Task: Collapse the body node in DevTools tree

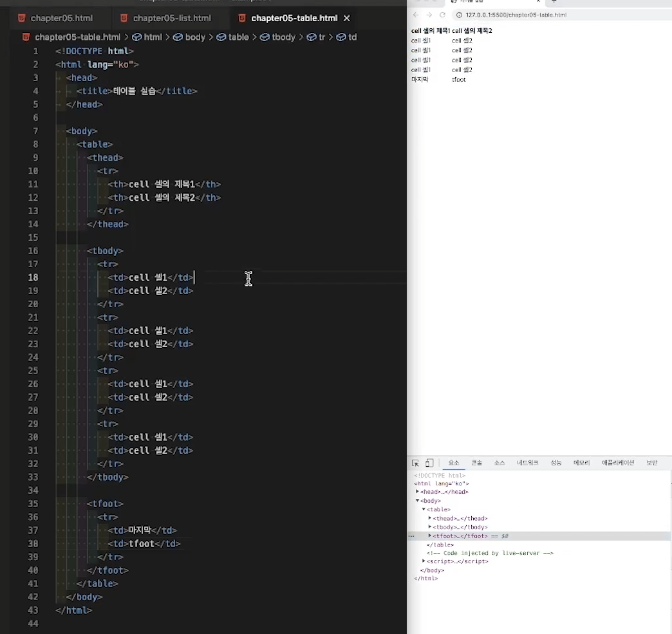Action: pyautogui.click(x=417, y=501)
